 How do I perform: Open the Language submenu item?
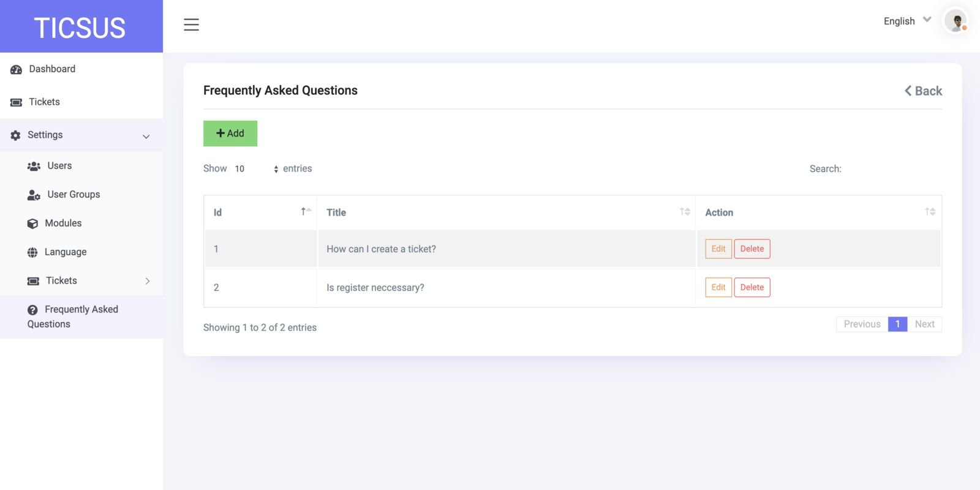[x=81, y=252]
